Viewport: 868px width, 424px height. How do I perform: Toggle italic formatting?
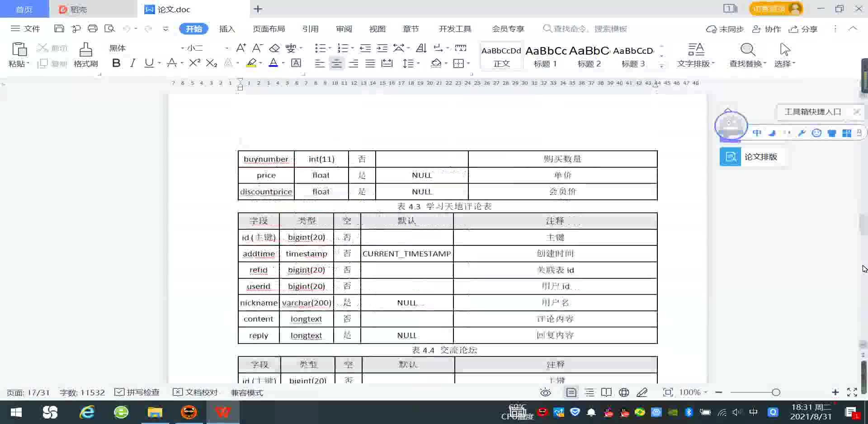click(x=132, y=63)
